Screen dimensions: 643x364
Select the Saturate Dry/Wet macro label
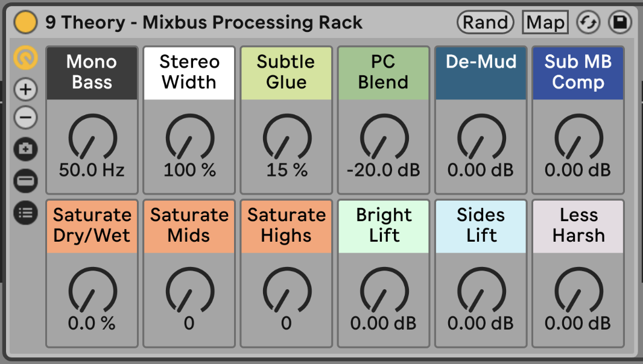click(x=92, y=226)
